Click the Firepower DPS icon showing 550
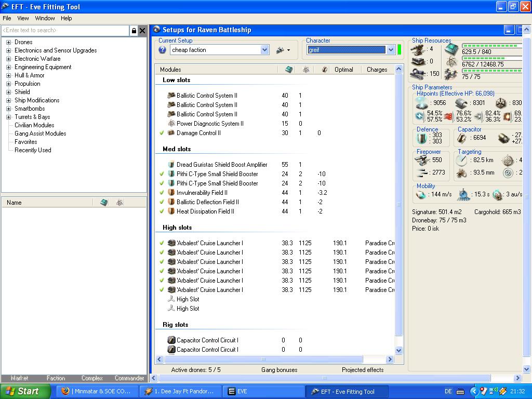The image size is (532, 399). coord(422,160)
